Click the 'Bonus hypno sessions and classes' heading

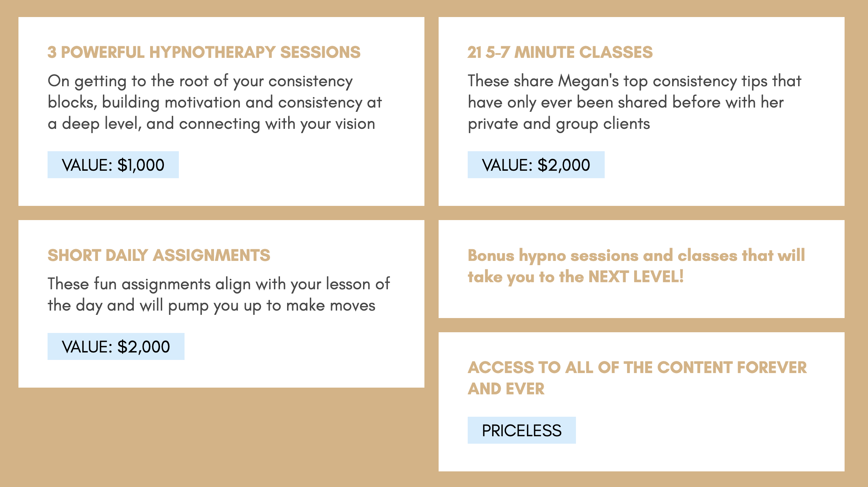636,266
